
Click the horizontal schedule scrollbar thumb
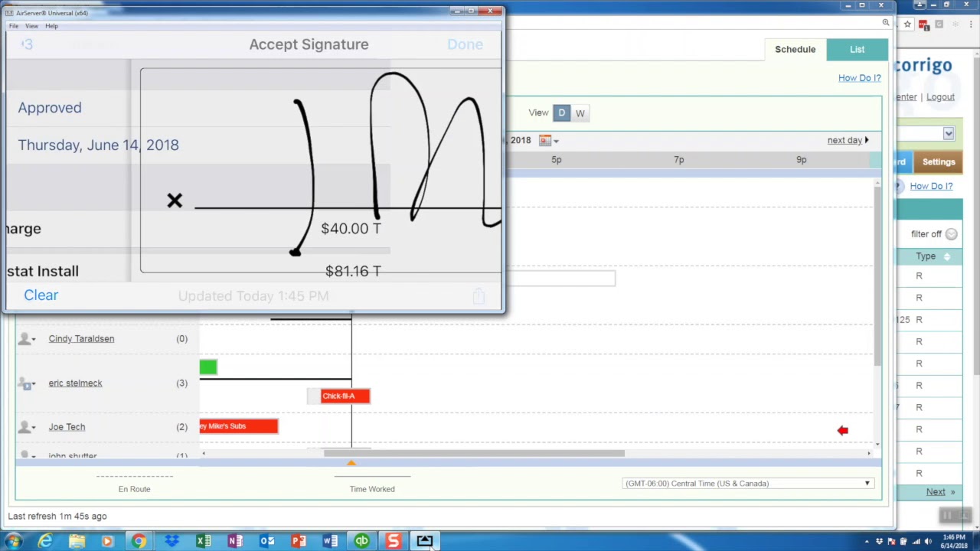pyautogui.click(x=474, y=453)
